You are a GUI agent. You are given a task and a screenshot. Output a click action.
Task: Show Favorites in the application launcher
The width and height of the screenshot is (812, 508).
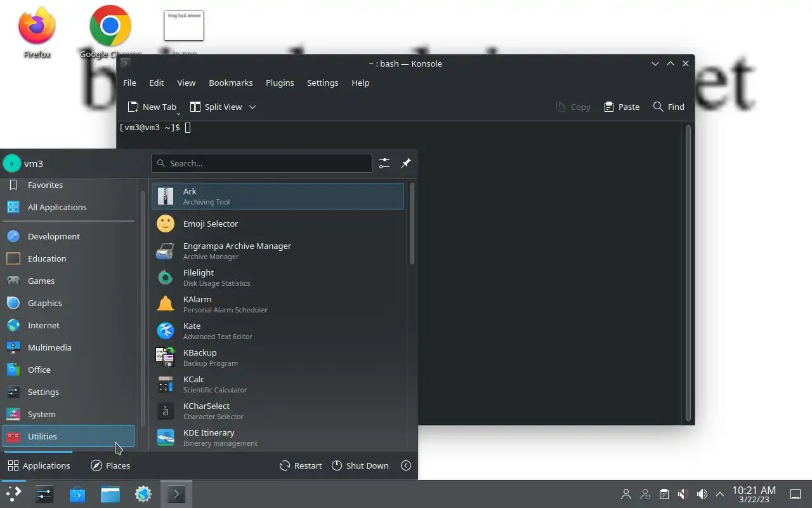[69, 185]
